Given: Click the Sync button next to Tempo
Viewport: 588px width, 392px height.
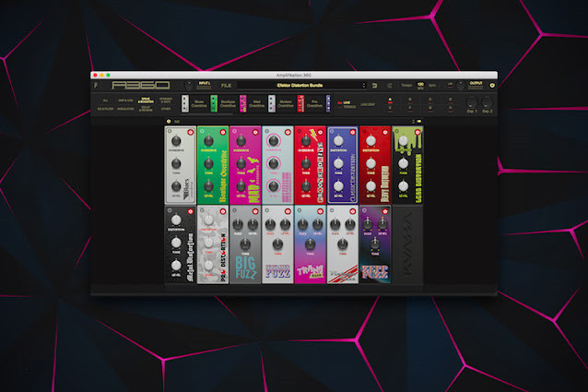Looking at the screenshot, I should 432,86.
